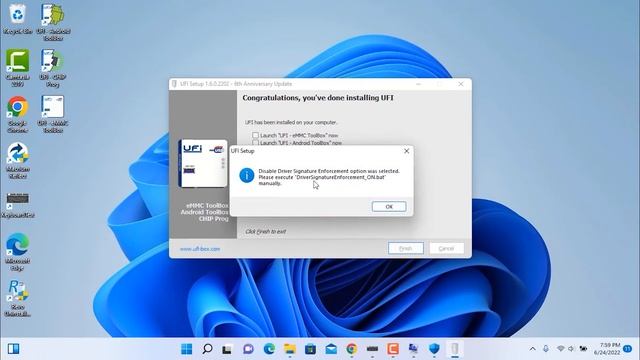Image resolution: width=640 pixels, height=360 pixels.
Task: Select the Microsoft Edge desktop shortcut
Action: pos(18,252)
